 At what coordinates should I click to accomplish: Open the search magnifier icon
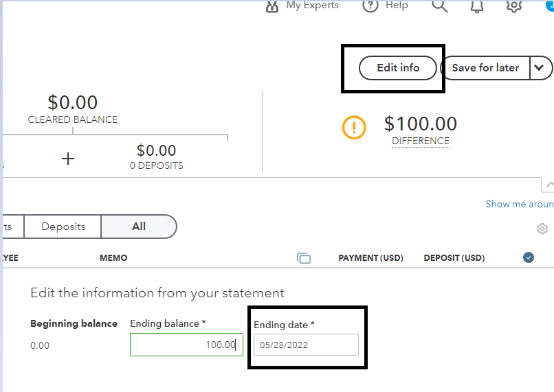coord(439,5)
